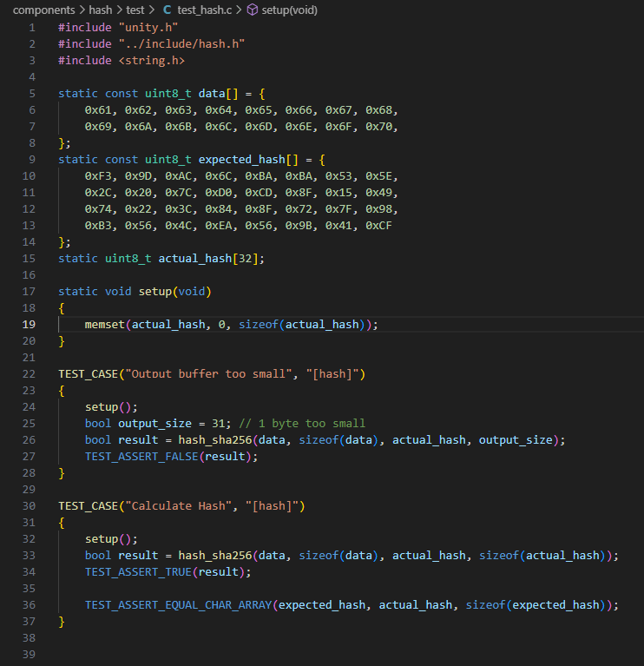This screenshot has height=666, width=644.
Task: Click 'actual_hash[32]' declaration on line 15
Action: (208, 259)
